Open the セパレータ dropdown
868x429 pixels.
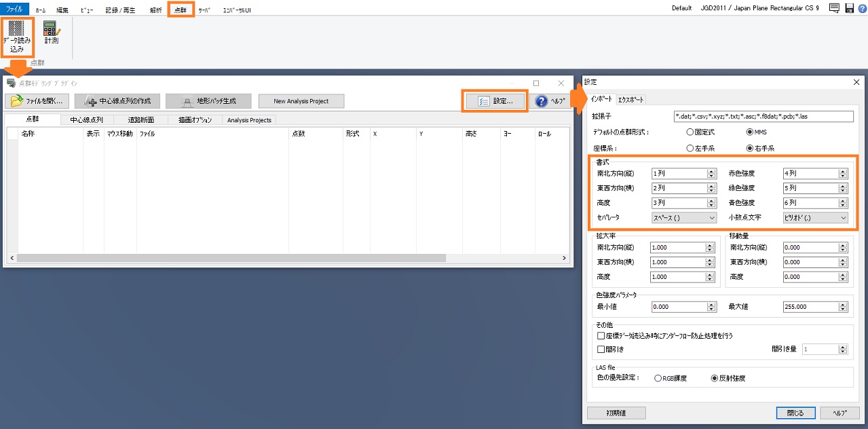click(x=684, y=218)
